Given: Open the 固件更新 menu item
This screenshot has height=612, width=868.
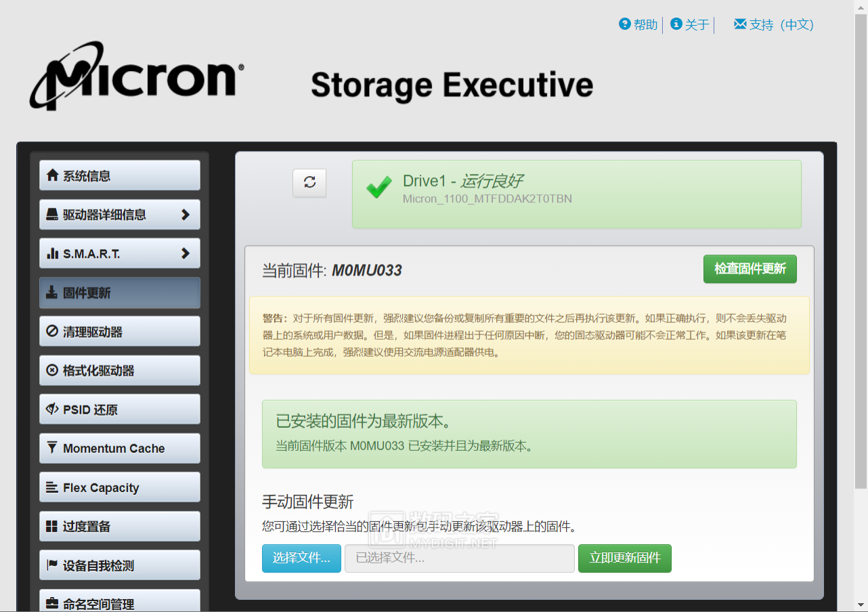Looking at the screenshot, I should pos(120,292).
